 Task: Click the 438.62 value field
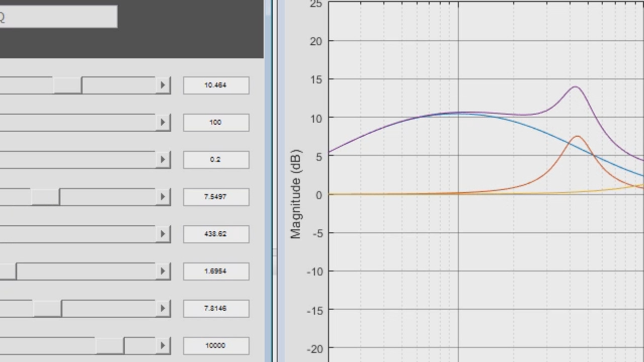[216, 234]
